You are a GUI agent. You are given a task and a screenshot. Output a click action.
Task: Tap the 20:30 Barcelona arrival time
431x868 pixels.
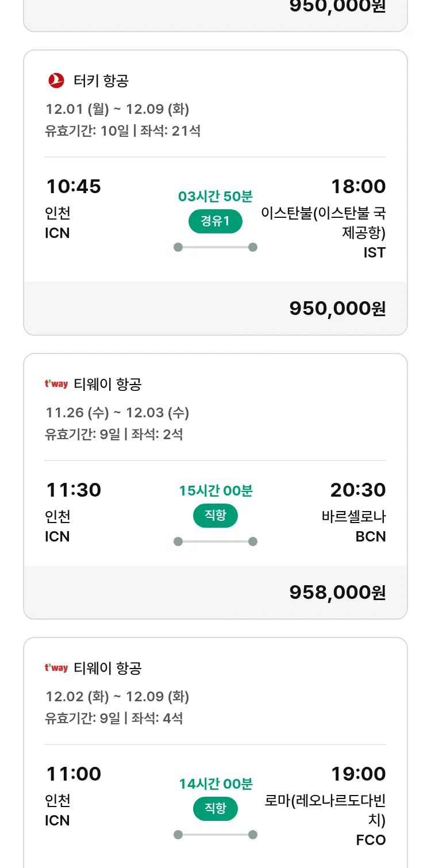[358, 490]
